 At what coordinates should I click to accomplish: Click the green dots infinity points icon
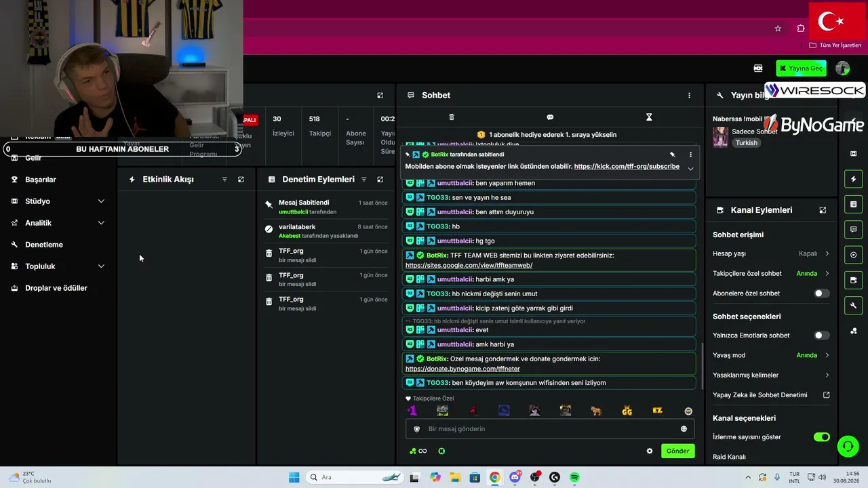coord(418,451)
